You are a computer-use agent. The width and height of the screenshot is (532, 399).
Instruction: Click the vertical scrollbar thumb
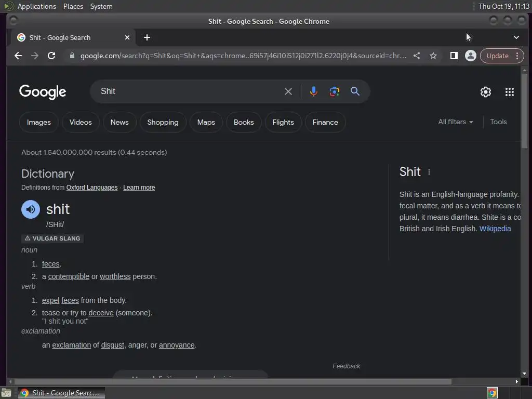[525, 110]
